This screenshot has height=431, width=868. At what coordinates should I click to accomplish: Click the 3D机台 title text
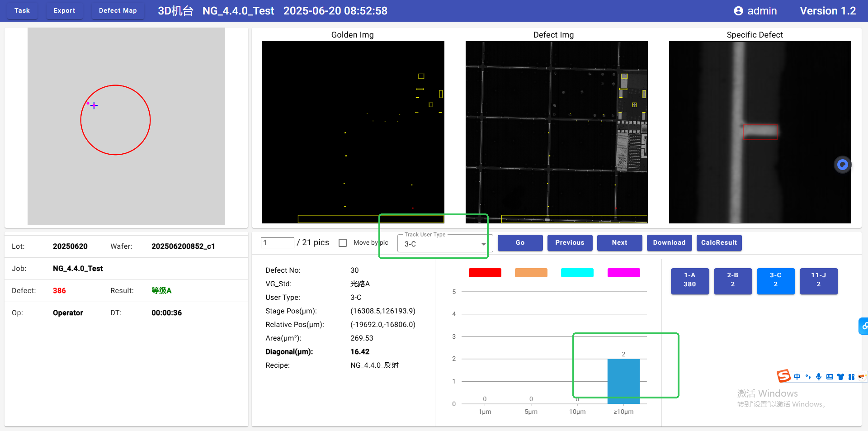pos(175,11)
